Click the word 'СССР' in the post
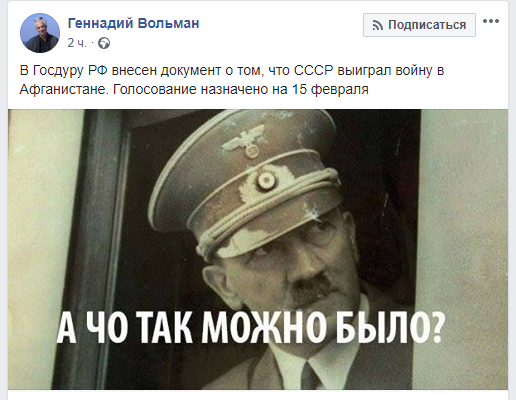The height and width of the screenshot is (400, 516). click(313, 71)
